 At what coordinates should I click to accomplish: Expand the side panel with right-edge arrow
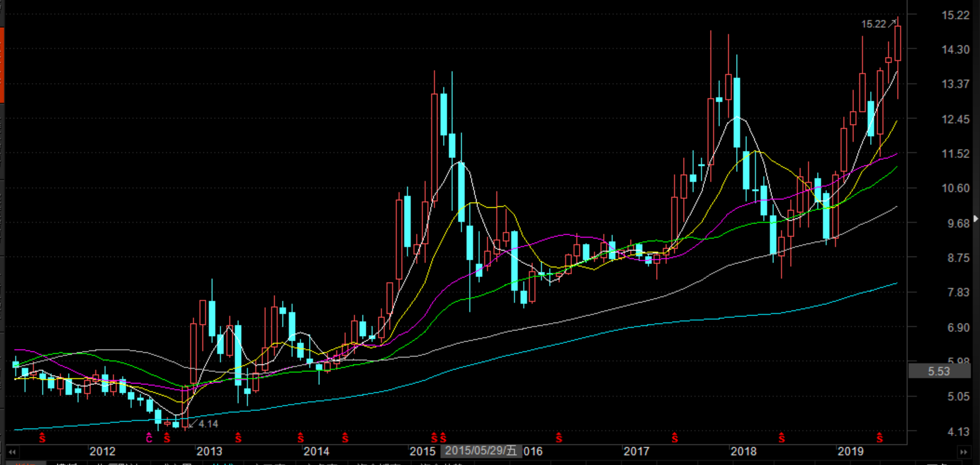pos(976,219)
